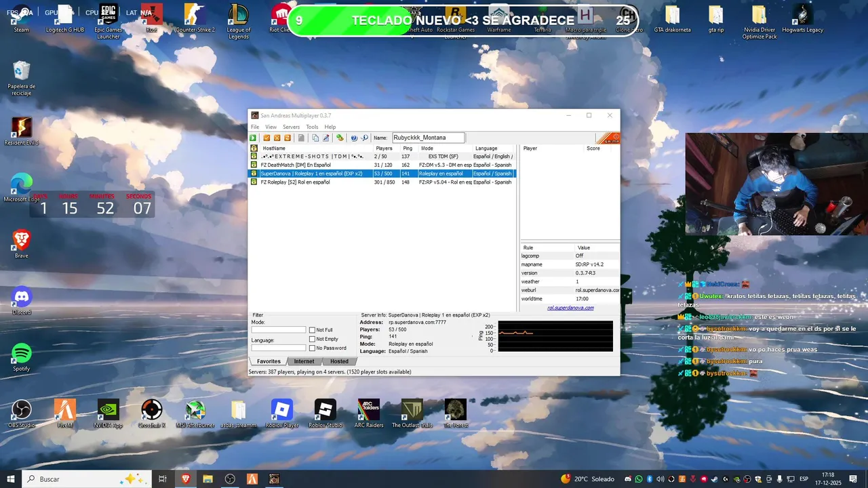Image resolution: width=868 pixels, height=488 pixels.
Task: Open The Outlast Trials desktop shortcut
Action: [412, 413]
